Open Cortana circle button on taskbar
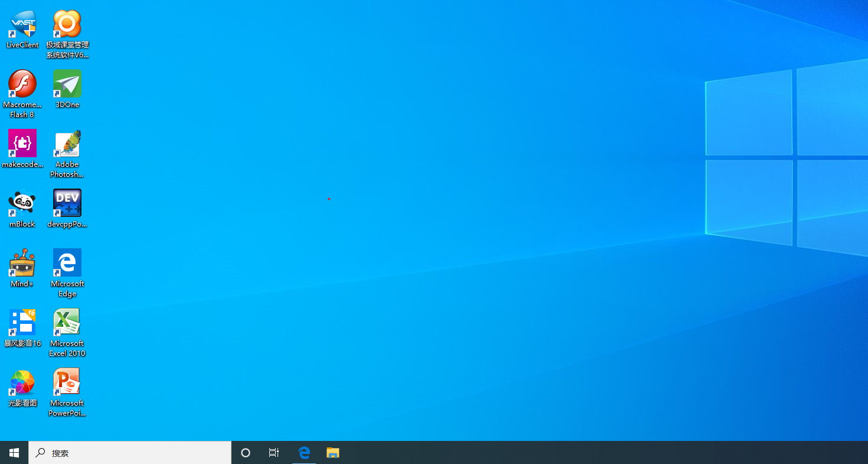This screenshot has width=868, height=464. click(246, 453)
